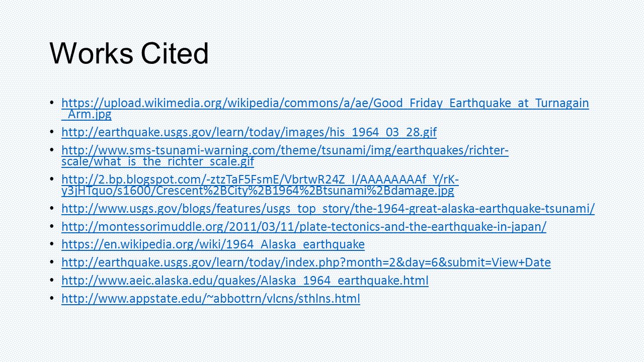
Task: Open the en.wikipedia.org 1964 Alaska earthquake link
Action: click(x=213, y=244)
